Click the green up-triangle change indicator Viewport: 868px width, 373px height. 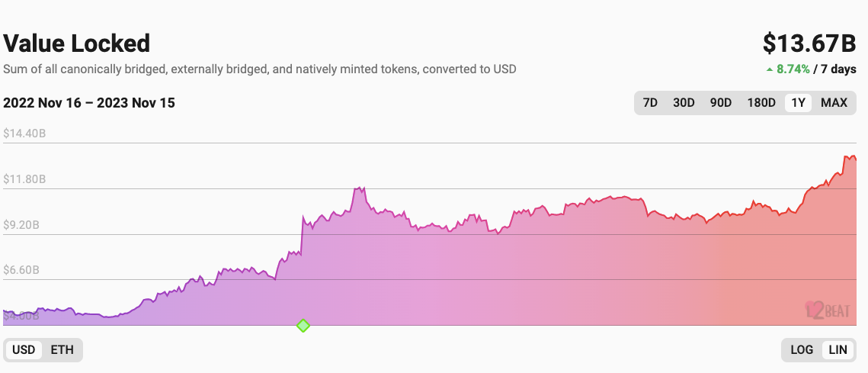pyautogui.click(x=770, y=69)
